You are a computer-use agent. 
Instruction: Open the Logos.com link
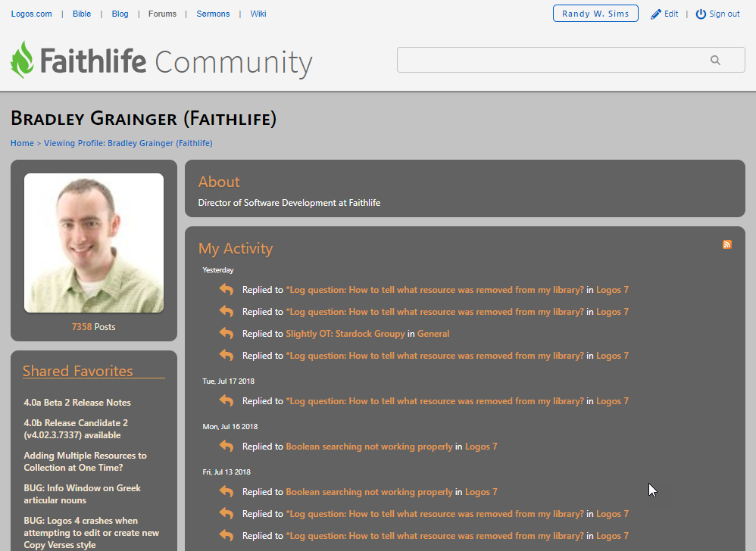click(x=31, y=14)
